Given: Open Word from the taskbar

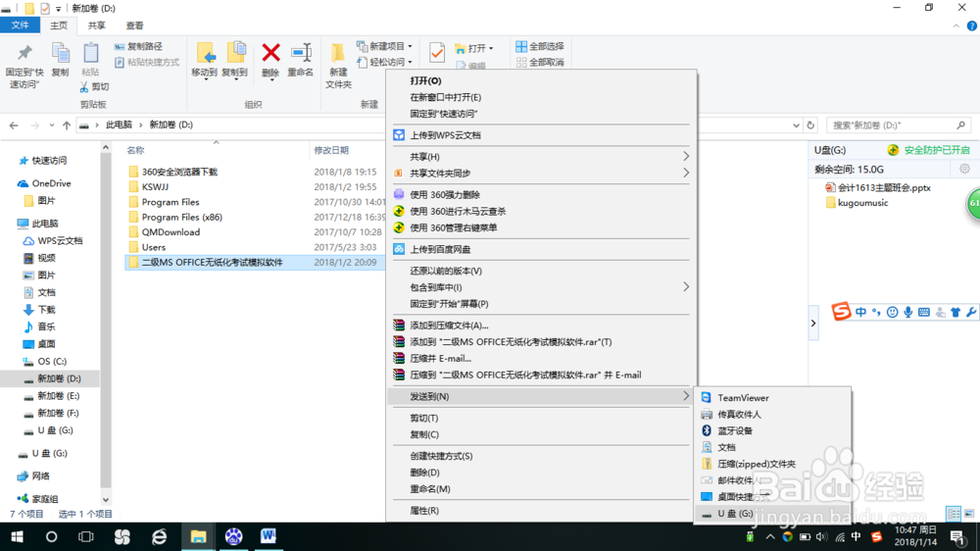Looking at the screenshot, I should 269,536.
